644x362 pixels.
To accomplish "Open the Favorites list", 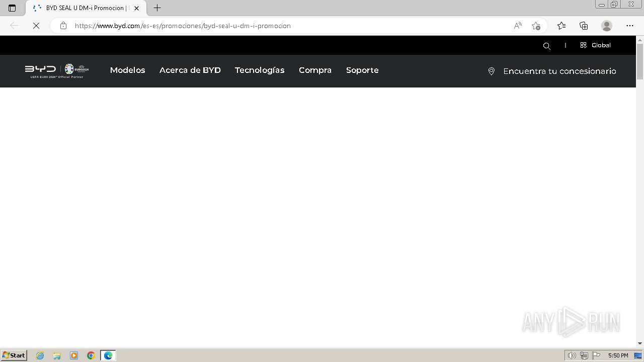I will tap(561, 26).
